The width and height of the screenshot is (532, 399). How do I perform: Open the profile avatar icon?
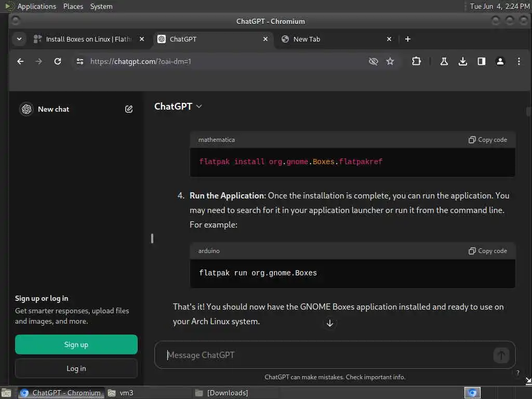tap(500, 61)
